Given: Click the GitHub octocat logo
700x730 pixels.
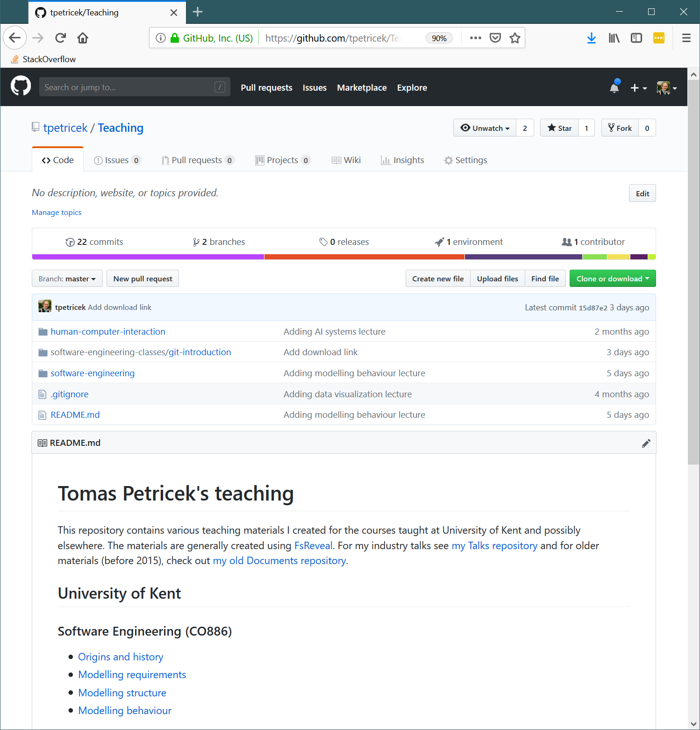Looking at the screenshot, I should coord(21,86).
